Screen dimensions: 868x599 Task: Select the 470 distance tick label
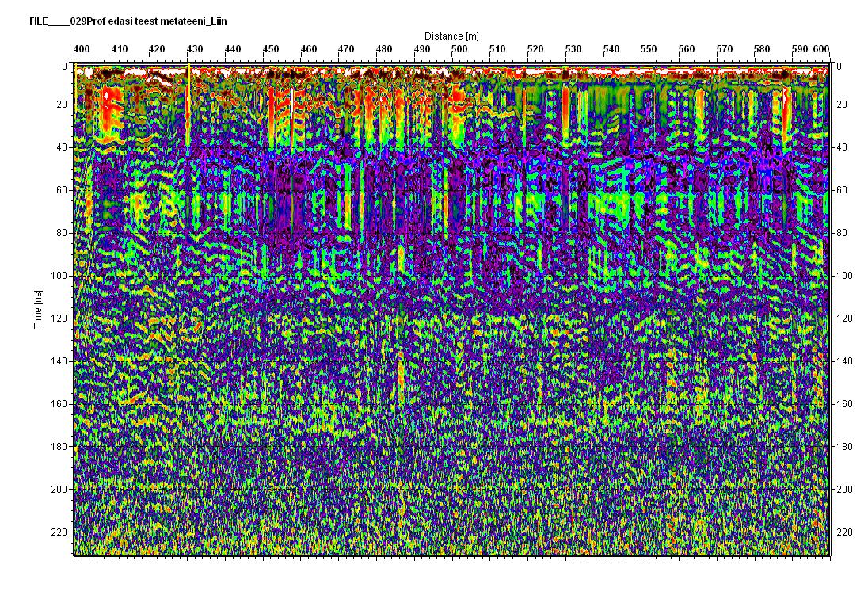346,48
